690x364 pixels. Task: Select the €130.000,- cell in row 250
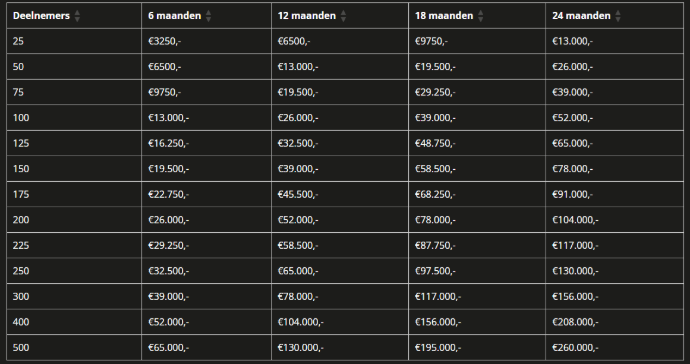click(x=614, y=271)
